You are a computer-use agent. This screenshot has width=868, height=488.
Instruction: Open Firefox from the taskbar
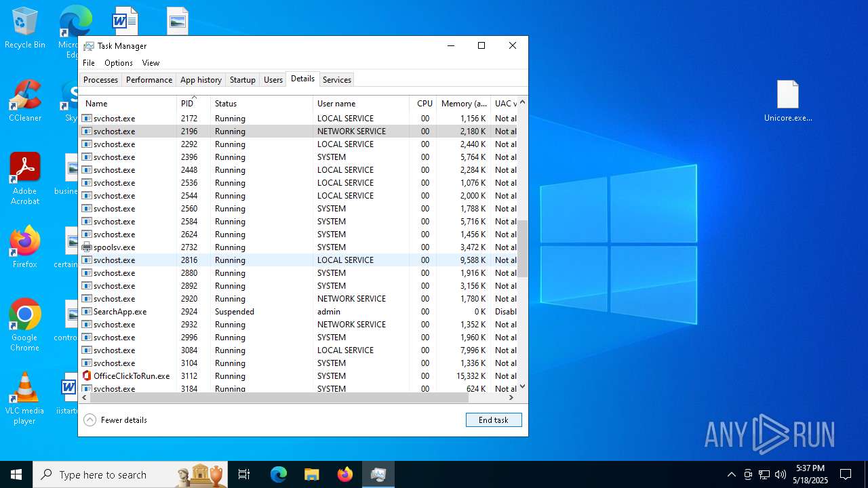point(344,474)
